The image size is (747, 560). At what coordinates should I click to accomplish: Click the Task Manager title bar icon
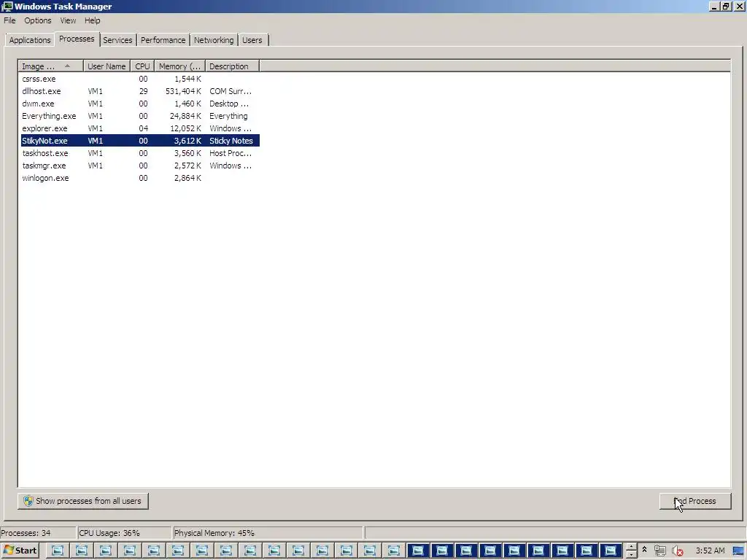(7, 6)
